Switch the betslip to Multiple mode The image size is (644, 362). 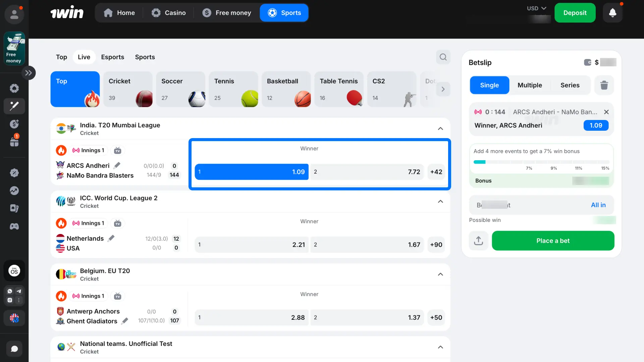click(x=530, y=85)
